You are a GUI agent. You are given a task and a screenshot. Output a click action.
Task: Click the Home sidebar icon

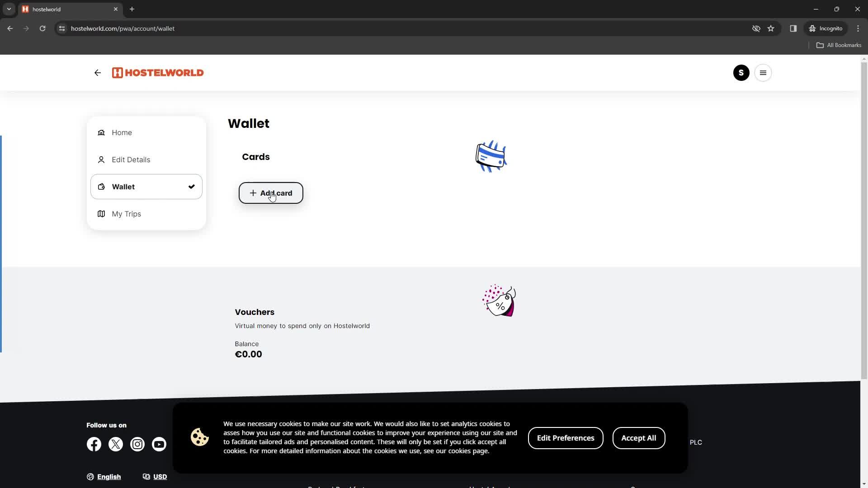pyautogui.click(x=101, y=132)
